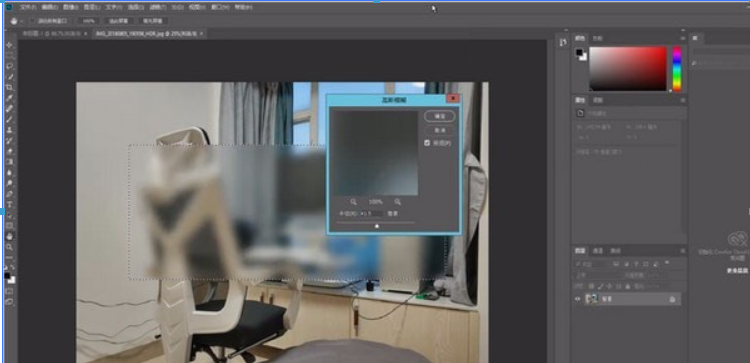The image size is (750, 363).
Task: Open the 编辑 (Edit) menu
Action: [50, 8]
